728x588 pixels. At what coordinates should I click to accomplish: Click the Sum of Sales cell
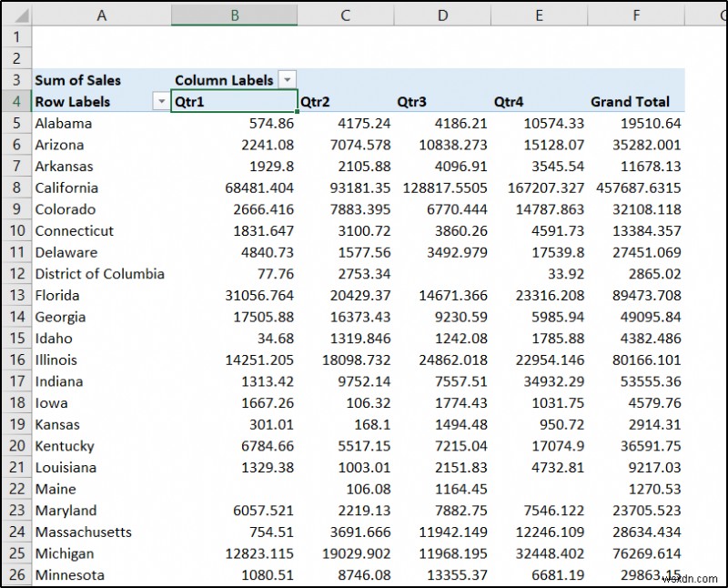(77, 80)
